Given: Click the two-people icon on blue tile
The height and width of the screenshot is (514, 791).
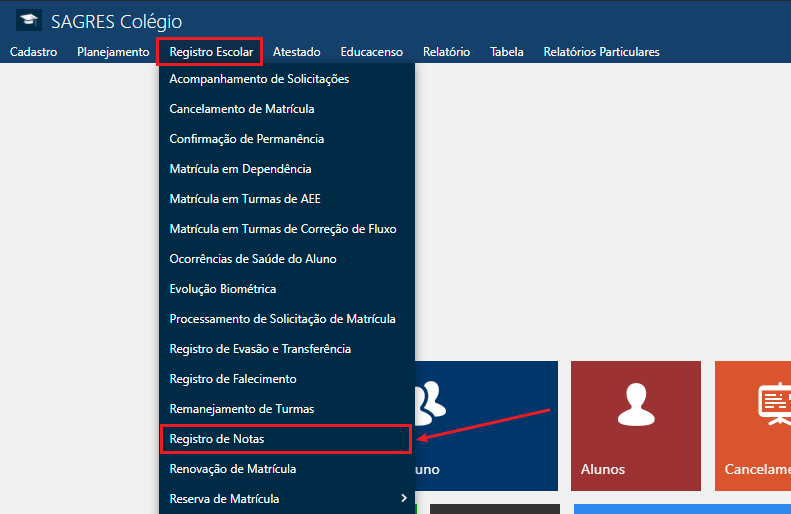Looking at the screenshot, I should 430,398.
